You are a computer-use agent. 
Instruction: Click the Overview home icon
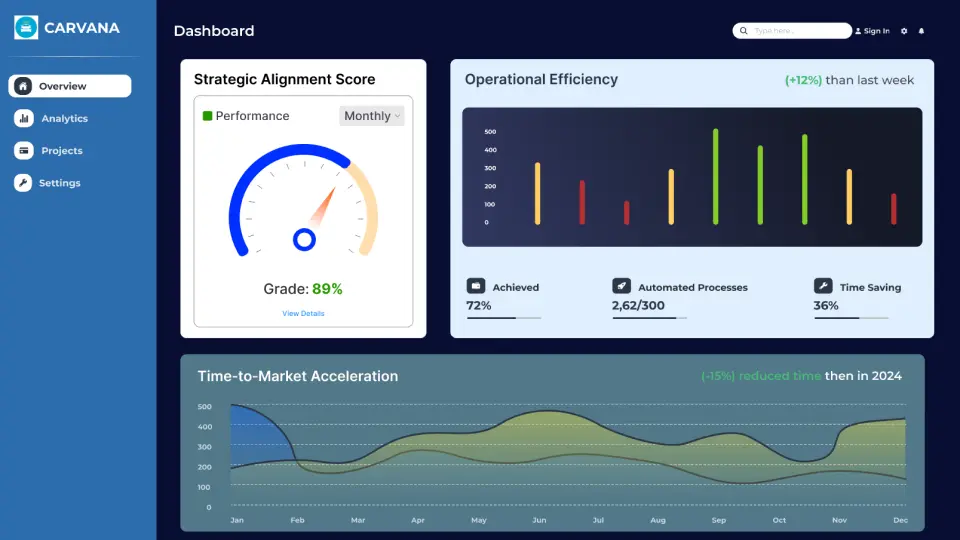click(23, 86)
